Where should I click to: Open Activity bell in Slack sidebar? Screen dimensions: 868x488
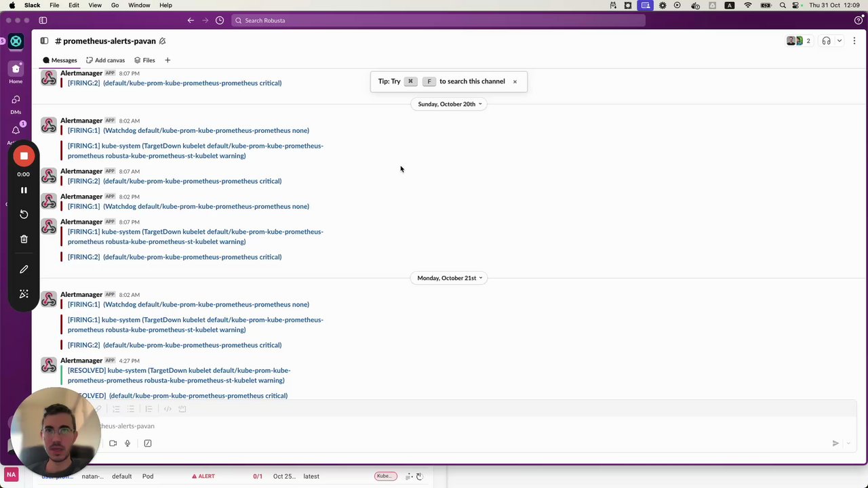coord(16,131)
